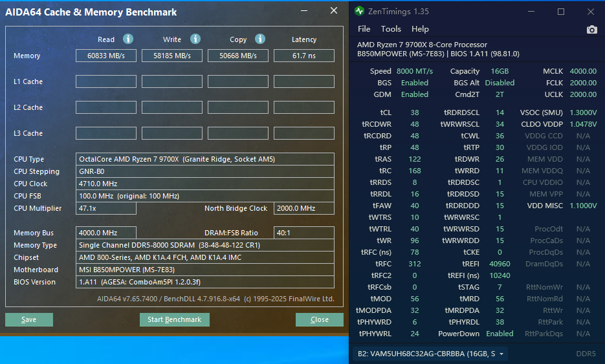Click the GDM Enabled value
The height and width of the screenshot is (364, 605).
pos(415,94)
